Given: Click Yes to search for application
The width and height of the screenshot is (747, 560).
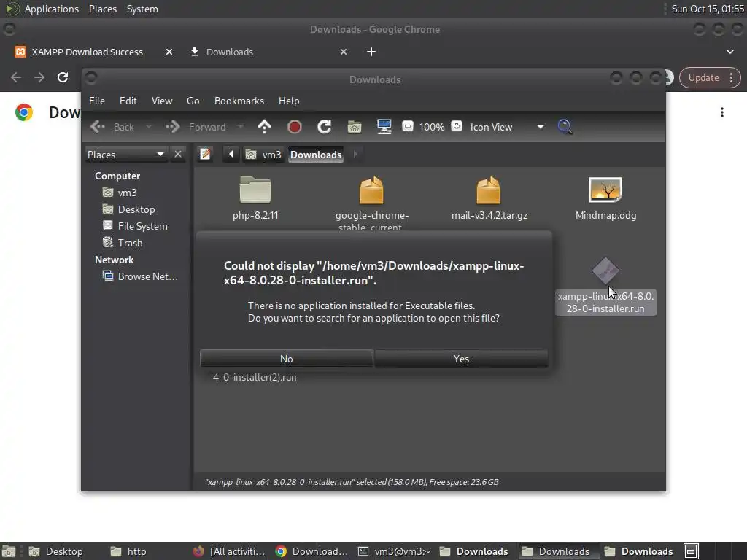Looking at the screenshot, I should (x=461, y=359).
